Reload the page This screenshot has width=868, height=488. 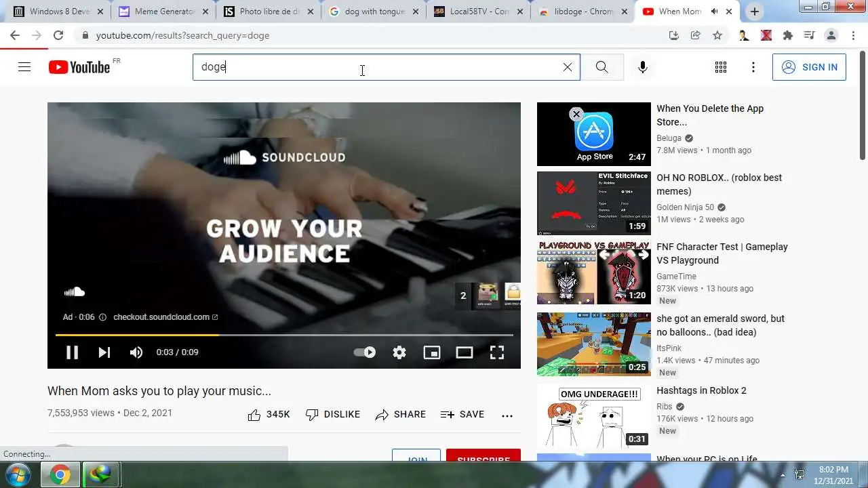(x=58, y=35)
